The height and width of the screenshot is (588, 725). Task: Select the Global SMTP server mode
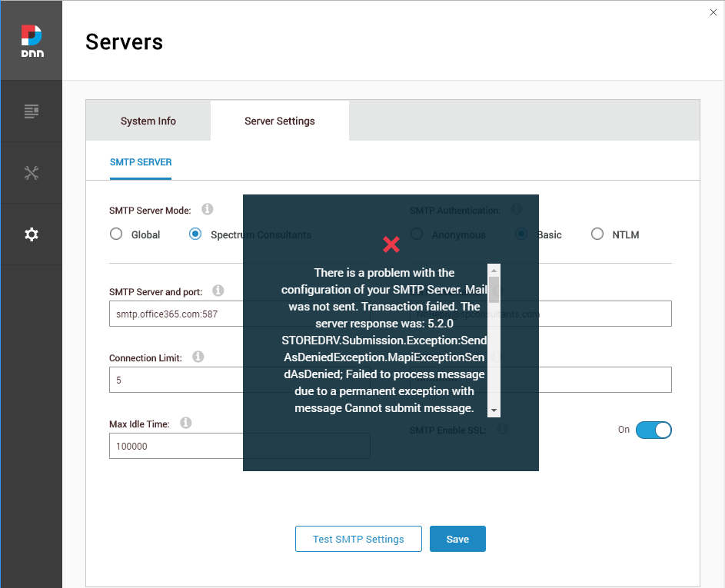pyautogui.click(x=116, y=234)
